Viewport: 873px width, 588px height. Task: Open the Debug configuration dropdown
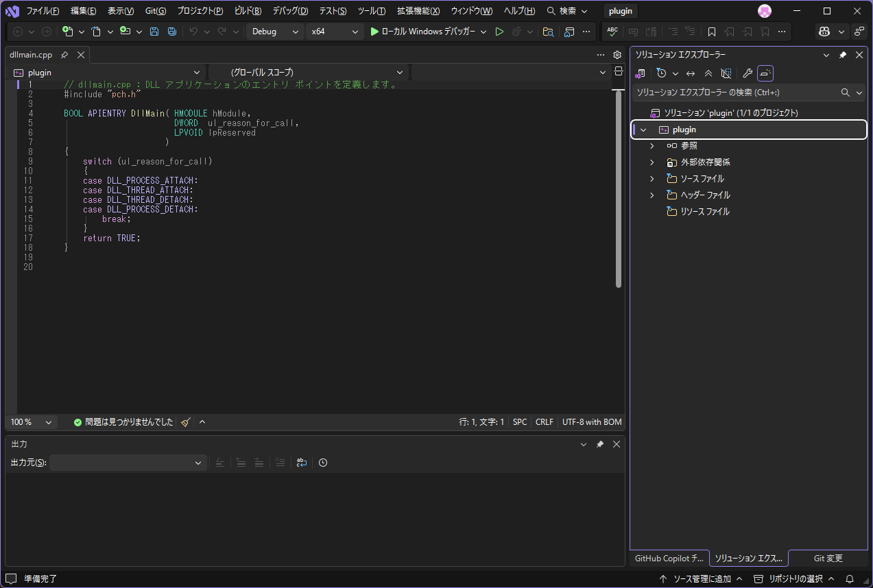tap(275, 32)
